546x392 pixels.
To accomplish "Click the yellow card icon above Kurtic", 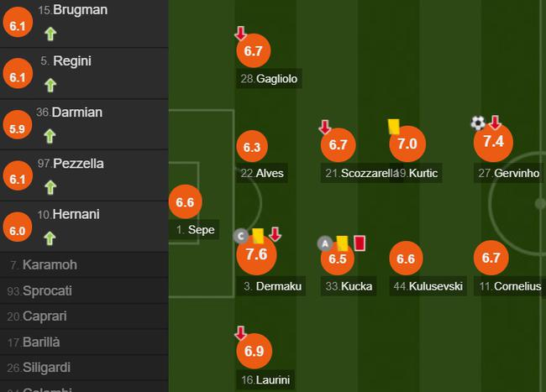I will tap(392, 126).
